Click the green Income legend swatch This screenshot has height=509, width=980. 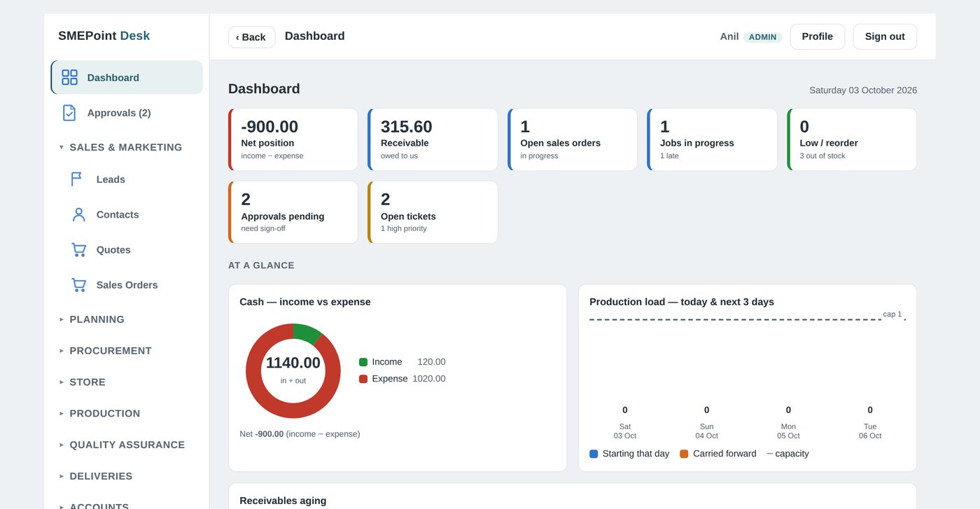363,362
